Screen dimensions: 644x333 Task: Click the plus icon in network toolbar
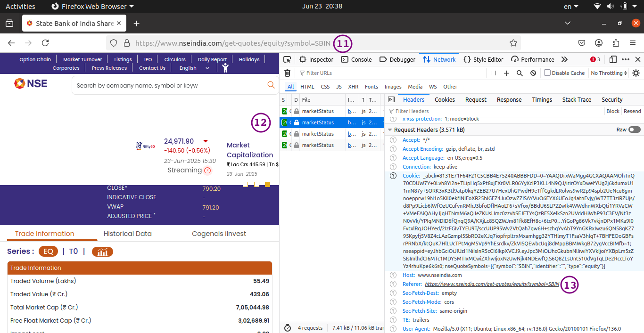click(506, 73)
